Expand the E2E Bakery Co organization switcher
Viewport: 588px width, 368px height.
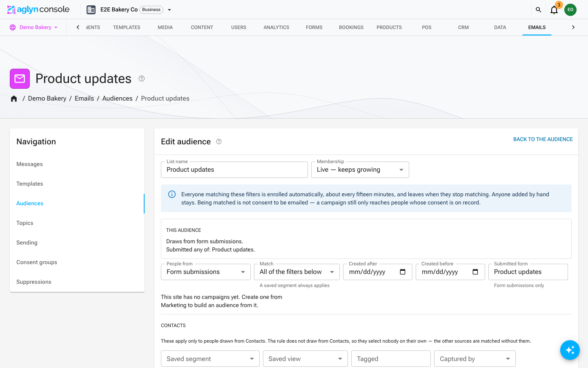tap(169, 10)
